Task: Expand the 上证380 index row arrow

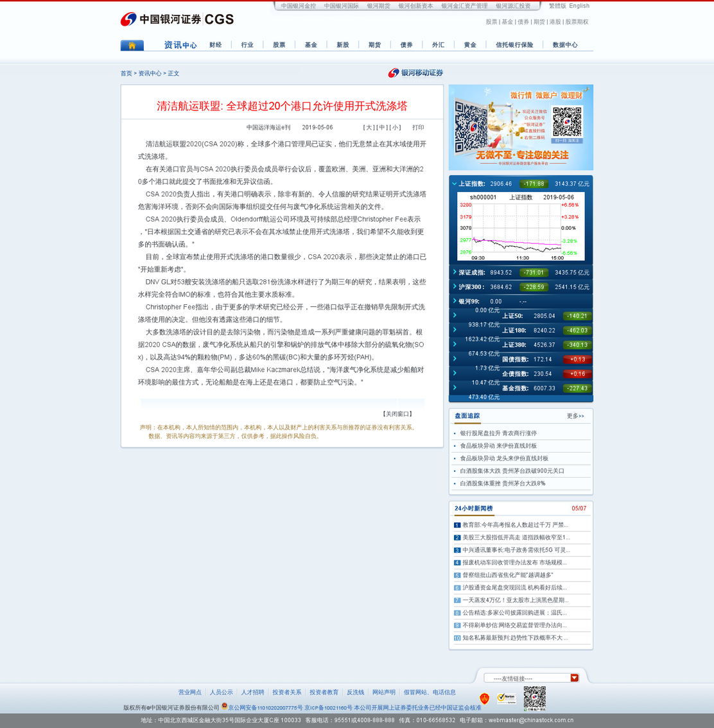Action: point(455,344)
